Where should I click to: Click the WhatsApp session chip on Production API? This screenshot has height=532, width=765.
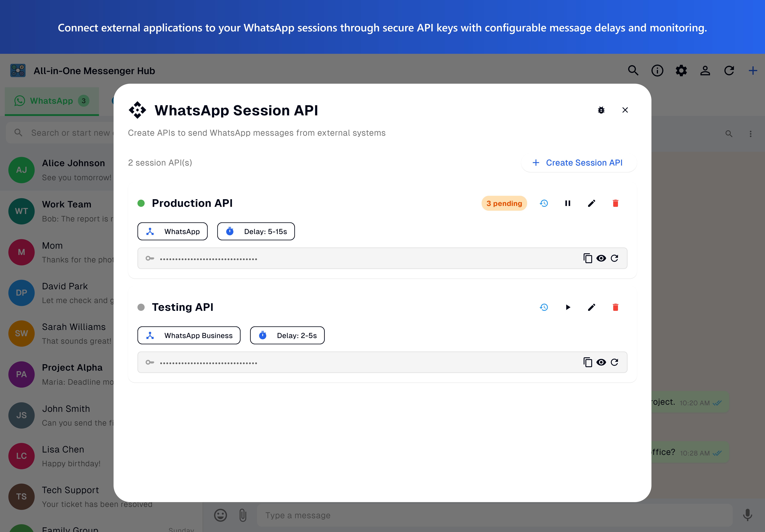pos(173,231)
